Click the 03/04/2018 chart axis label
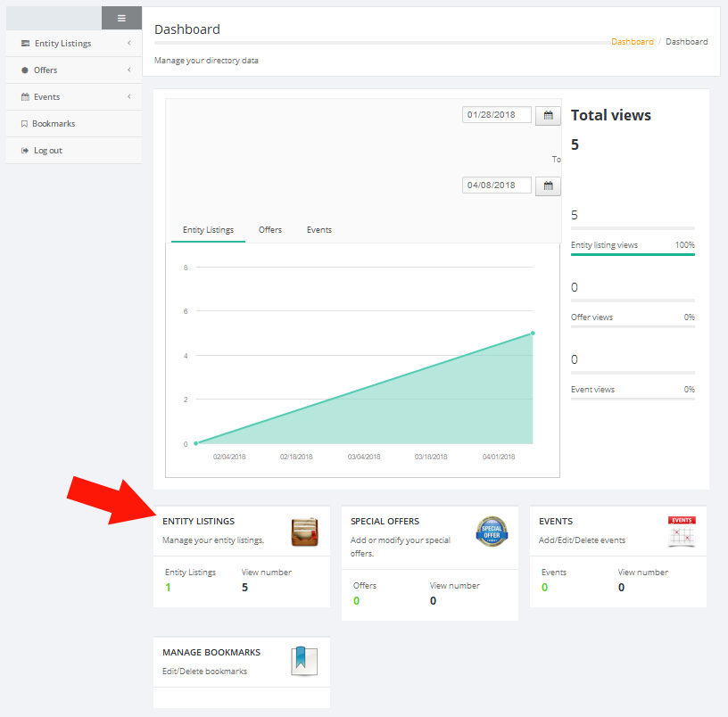The height and width of the screenshot is (717, 728). pos(364,457)
